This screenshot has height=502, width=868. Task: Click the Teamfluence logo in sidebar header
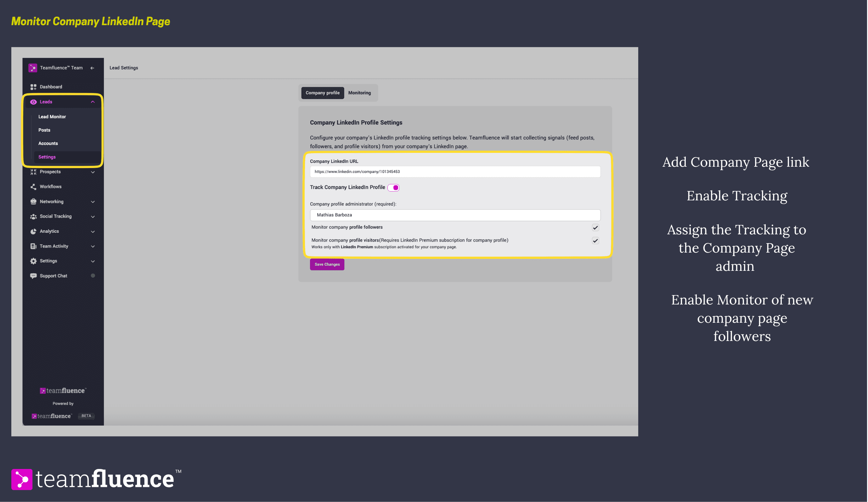pos(33,68)
